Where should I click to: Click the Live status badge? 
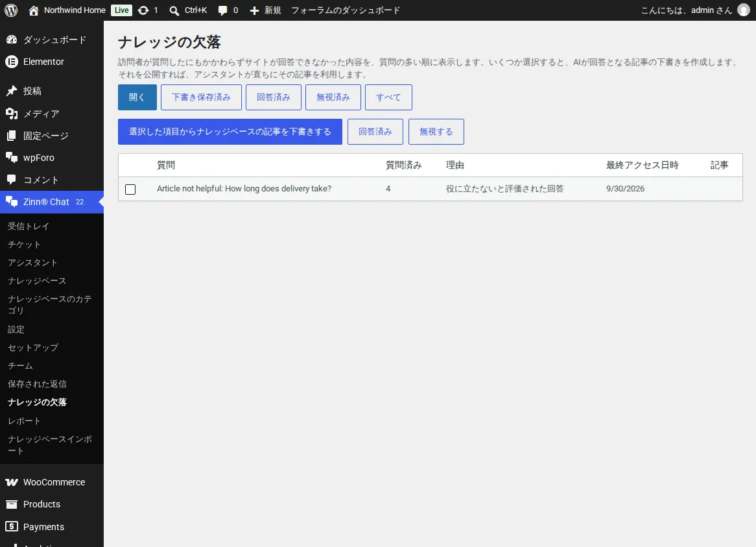click(121, 10)
